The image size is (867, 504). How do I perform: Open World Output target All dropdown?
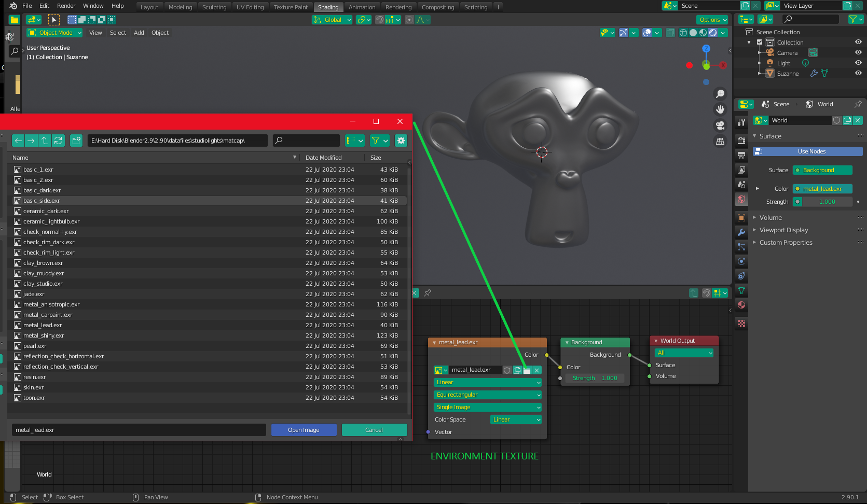pyautogui.click(x=684, y=353)
